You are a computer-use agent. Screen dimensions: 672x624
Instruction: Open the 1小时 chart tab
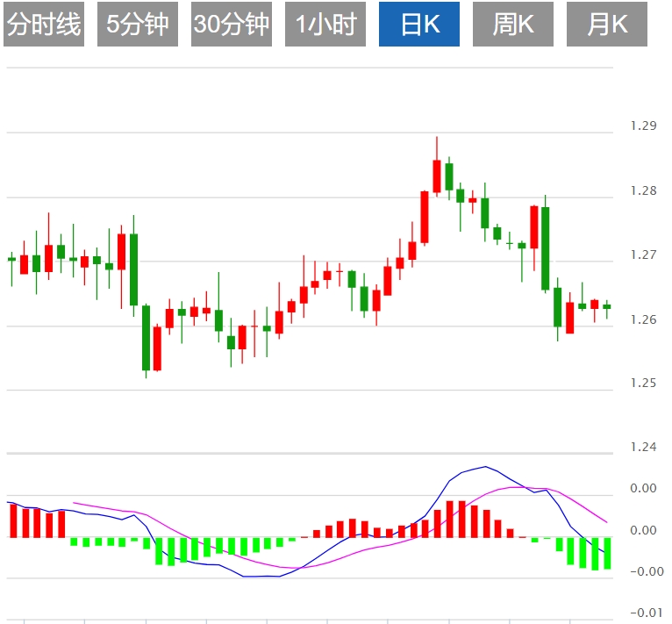[325, 24]
